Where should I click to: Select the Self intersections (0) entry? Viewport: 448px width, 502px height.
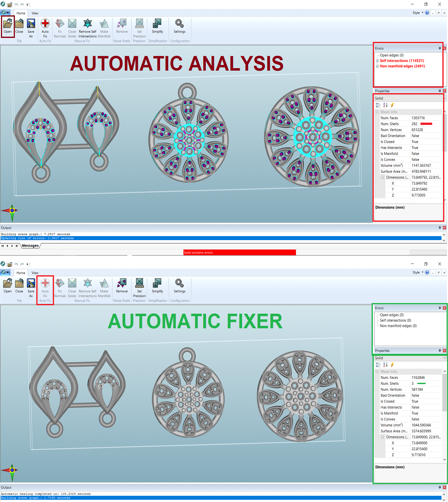pos(395,320)
